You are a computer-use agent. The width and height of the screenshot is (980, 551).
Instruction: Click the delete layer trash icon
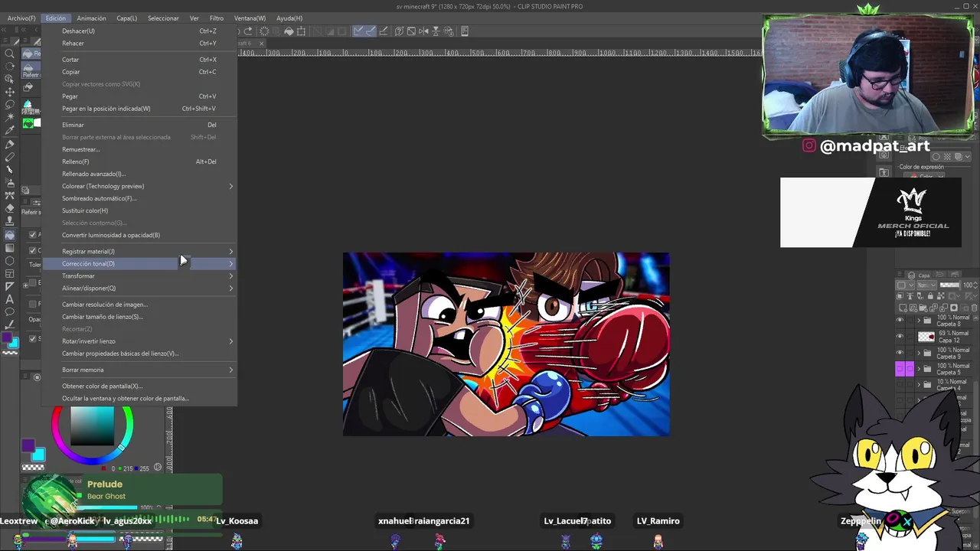(975, 308)
